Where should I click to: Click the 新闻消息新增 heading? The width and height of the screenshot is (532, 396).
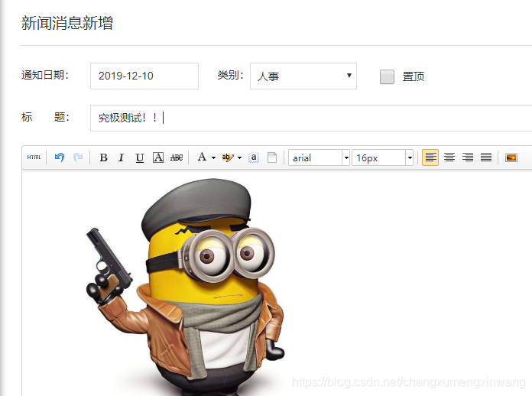pyautogui.click(x=67, y=24)
